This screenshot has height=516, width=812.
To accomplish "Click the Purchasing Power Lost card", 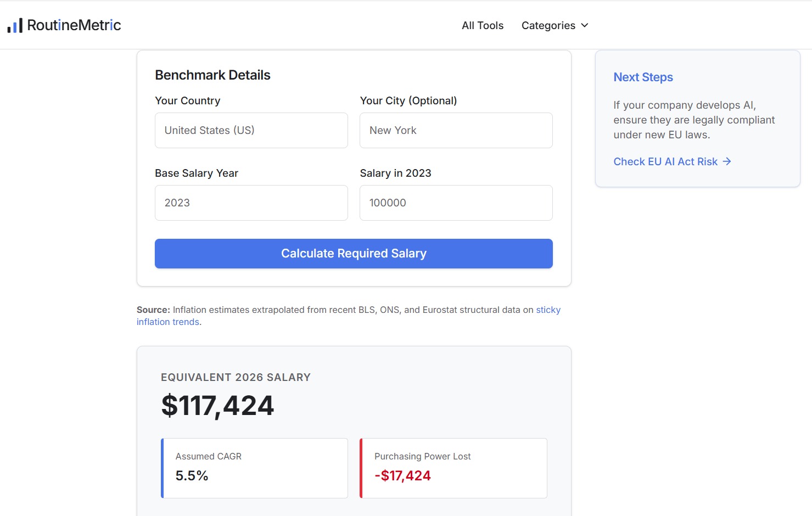I will pyautogui.click(x=453, y=468).
